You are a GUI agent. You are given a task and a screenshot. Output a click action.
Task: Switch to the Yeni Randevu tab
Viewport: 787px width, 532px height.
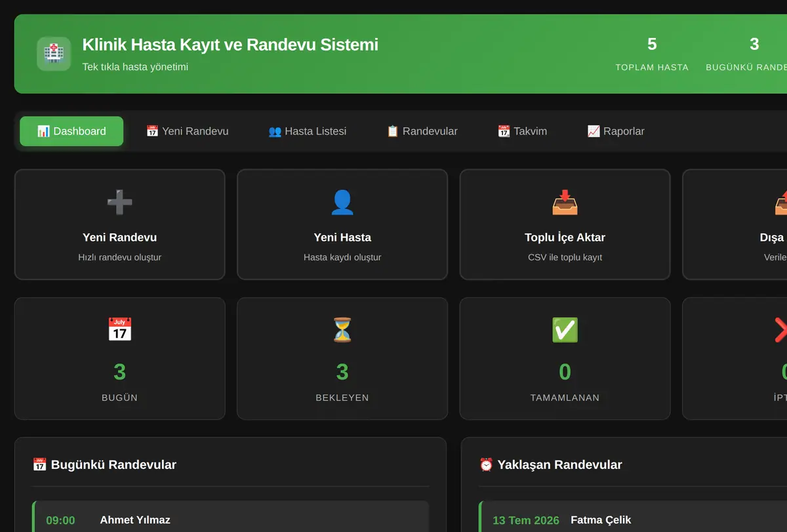click(x=188, y=131)
